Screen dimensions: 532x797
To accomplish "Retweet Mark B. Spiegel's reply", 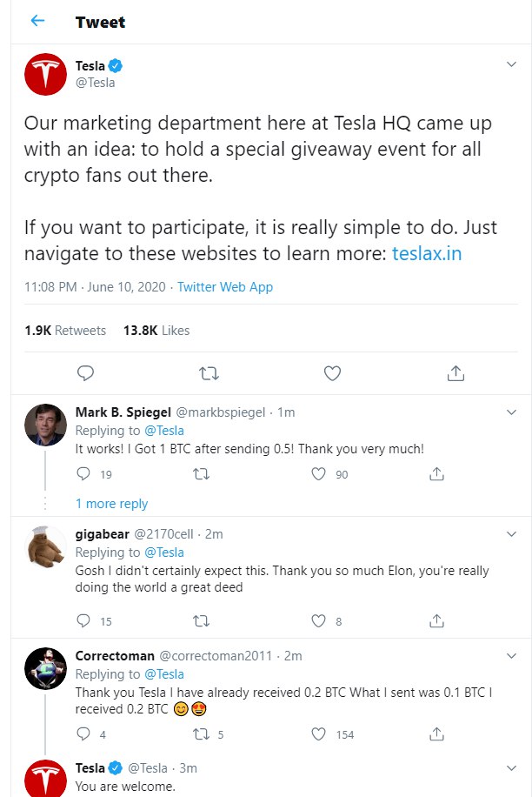I will [x=202, y=474].
